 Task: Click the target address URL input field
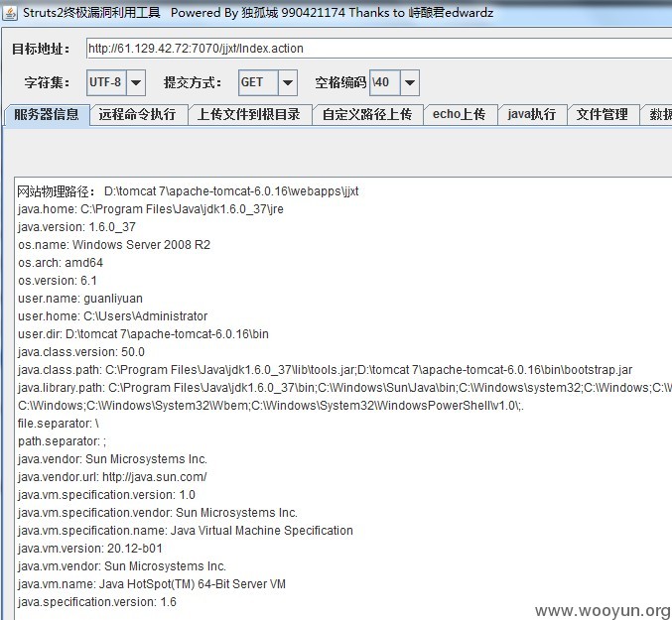[379, 49]
